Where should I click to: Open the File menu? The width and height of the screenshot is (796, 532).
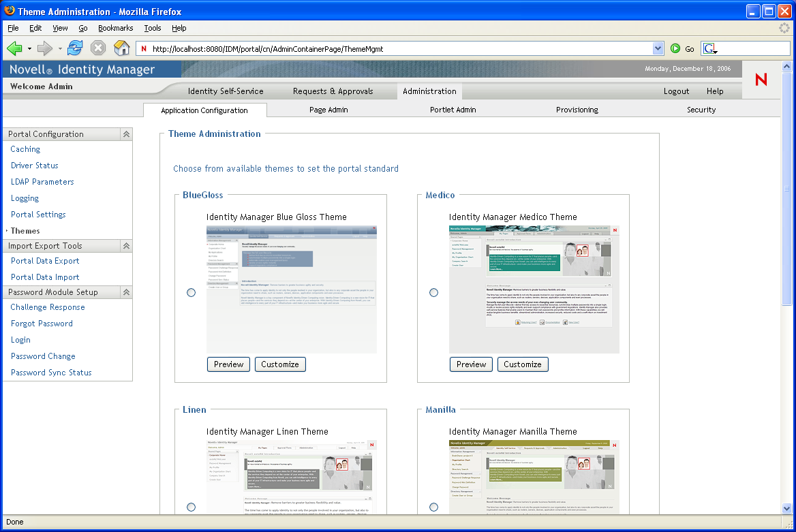(x=13, y=28)
